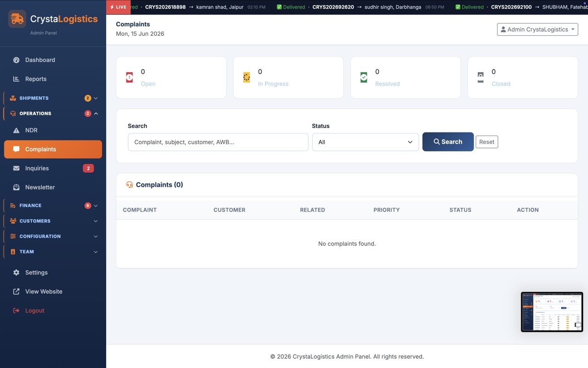
Task: Click the 'Mon, 15 Jun 2026' date text
Action: point(140,34)
